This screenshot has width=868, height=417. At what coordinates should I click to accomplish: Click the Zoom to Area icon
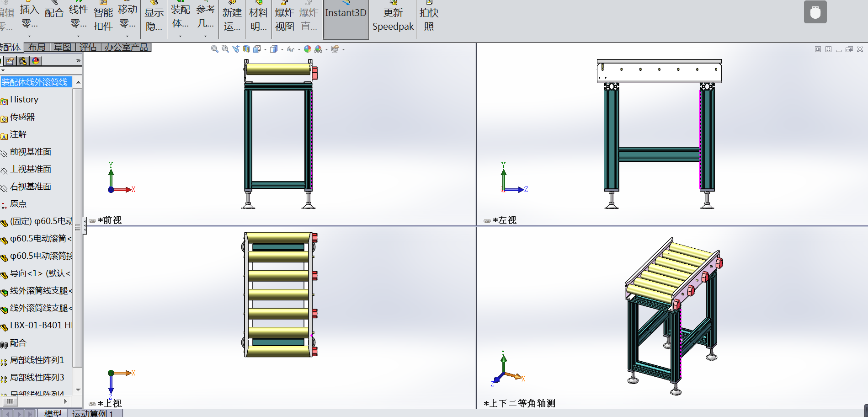pyautogui.click(x=225, y=49)
